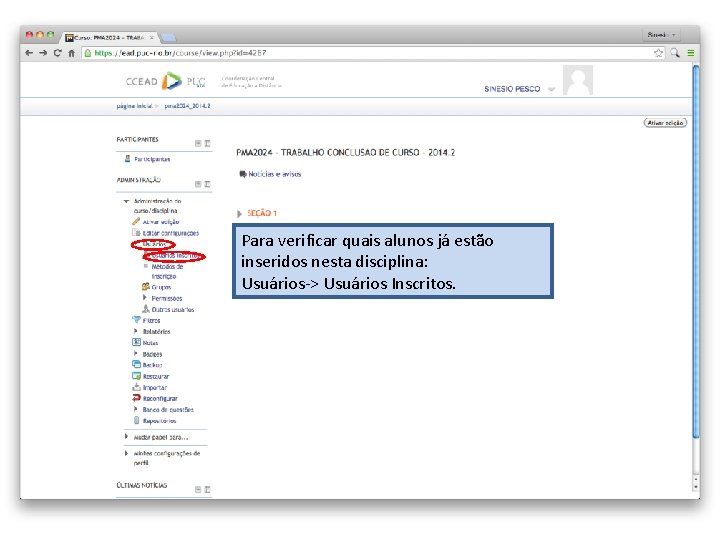Viewport: 720px width, 540px height.
Task: Click the Ativar edição pencil icon
Action: [x=136, y=221]
